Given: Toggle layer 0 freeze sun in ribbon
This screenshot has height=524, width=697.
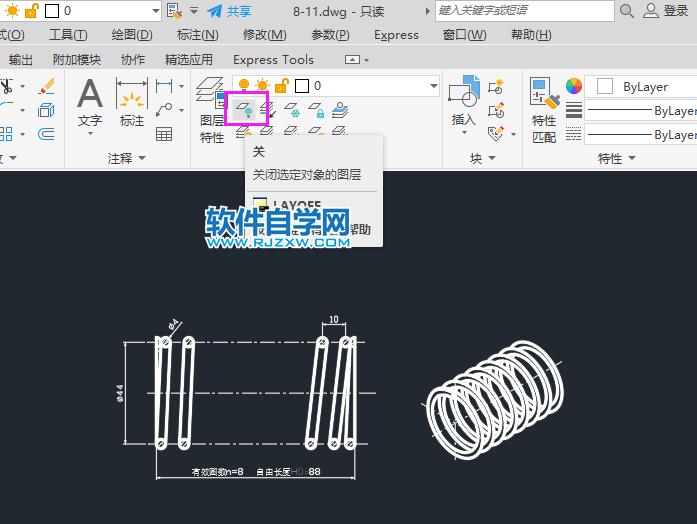Looking at the screenshot, I should tap(262, 85).
